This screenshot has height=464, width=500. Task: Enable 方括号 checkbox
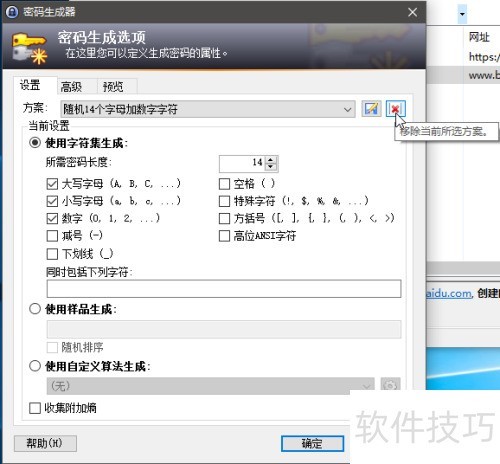tap(224, 218)
